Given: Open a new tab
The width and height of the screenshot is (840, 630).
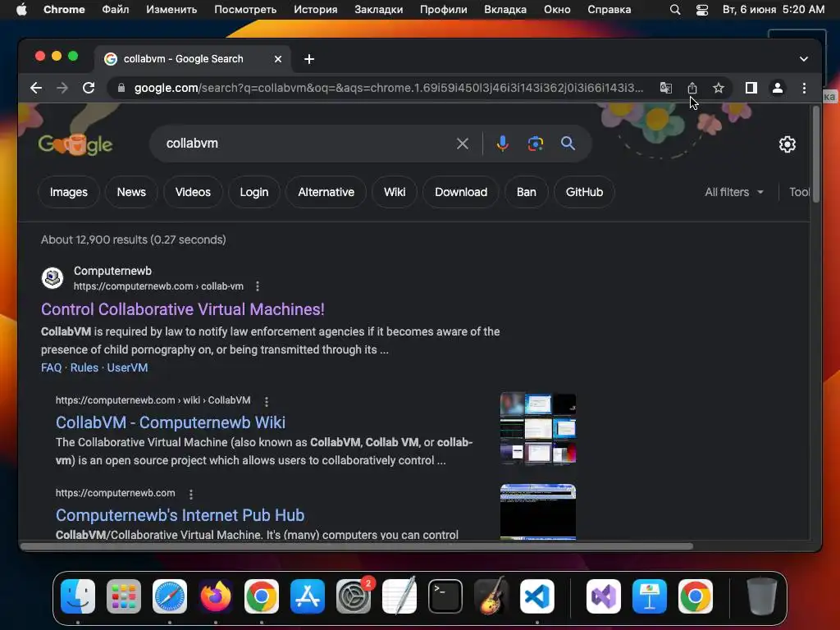Looking at the screenshot, I should click(309, 59).
